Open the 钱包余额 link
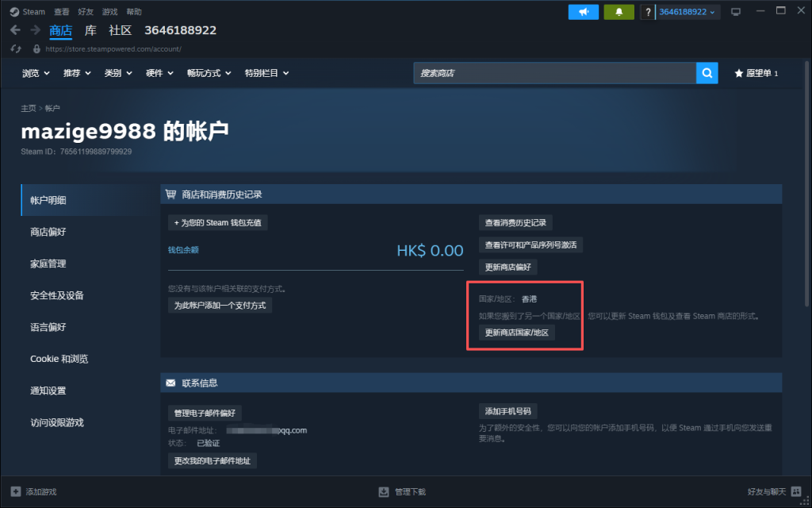Screen dimensions: 812x508 tap(183, 249)
